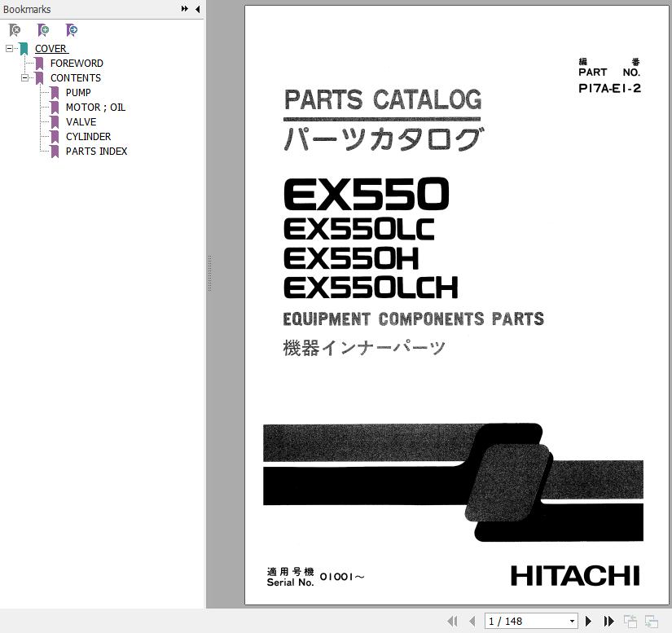Click the delete bookmark icon
The width and height of the screenshot is (672, 633).
15,30
